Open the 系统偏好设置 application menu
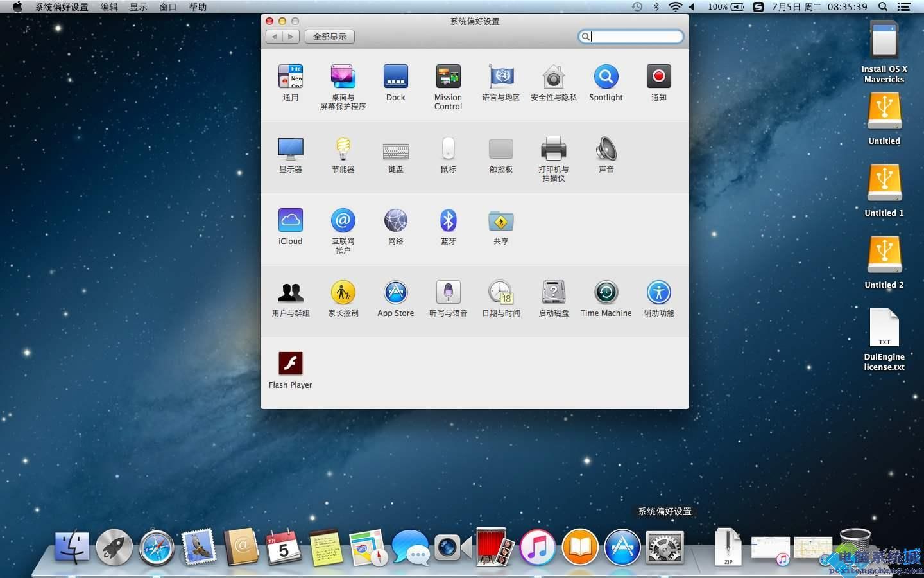The image size is (924, 578). click(62, 7)
